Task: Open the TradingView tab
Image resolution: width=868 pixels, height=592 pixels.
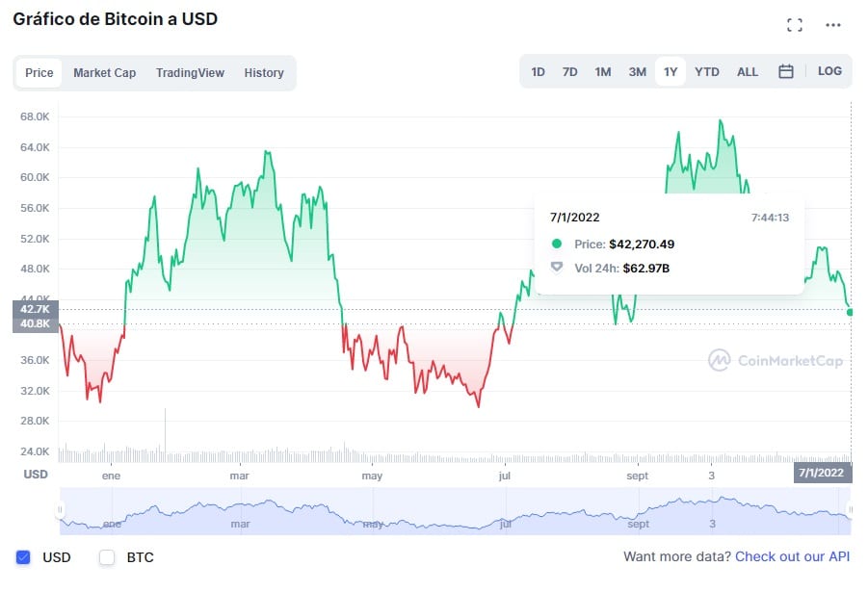Action: point(190,73)
